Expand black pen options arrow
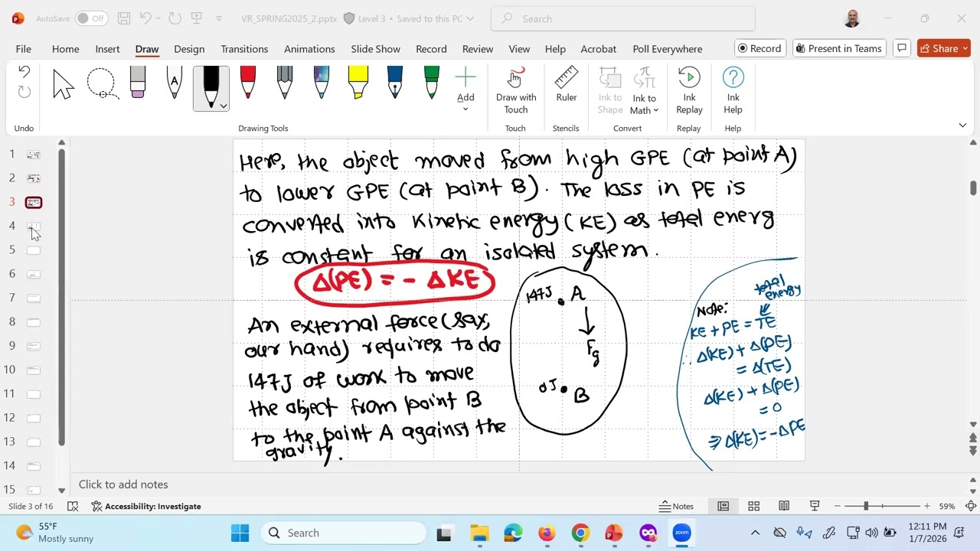 [x=223, y=106]
